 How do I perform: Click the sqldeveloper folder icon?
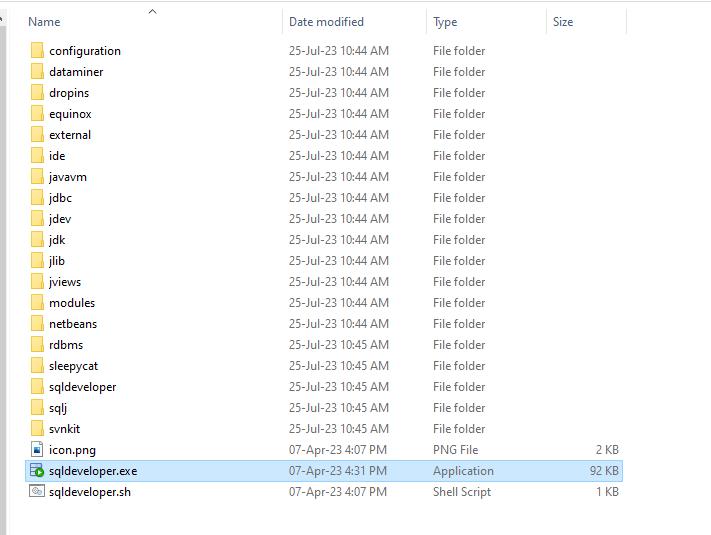(x=37, y=387)
